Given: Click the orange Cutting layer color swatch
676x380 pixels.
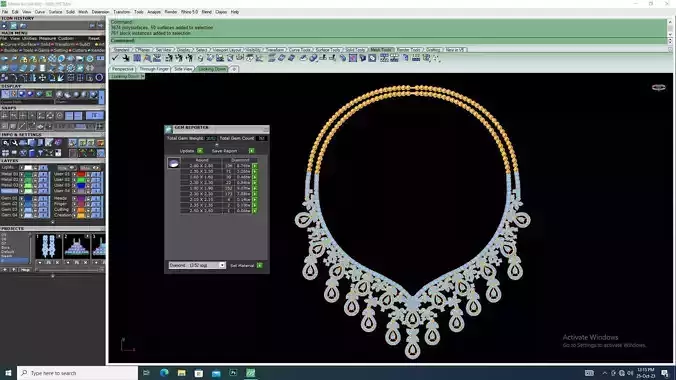Looking at the screenshot, I should (x=81, y=210).
